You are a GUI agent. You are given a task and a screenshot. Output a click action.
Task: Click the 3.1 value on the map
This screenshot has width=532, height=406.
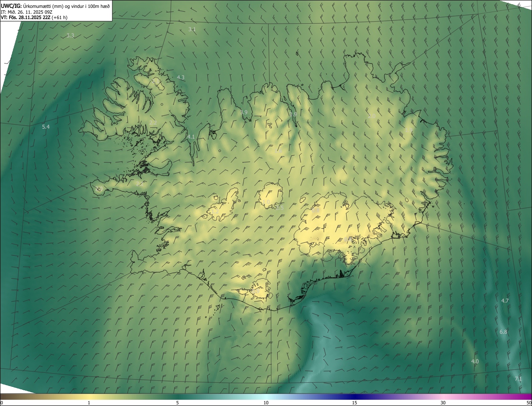coord(192,29)
